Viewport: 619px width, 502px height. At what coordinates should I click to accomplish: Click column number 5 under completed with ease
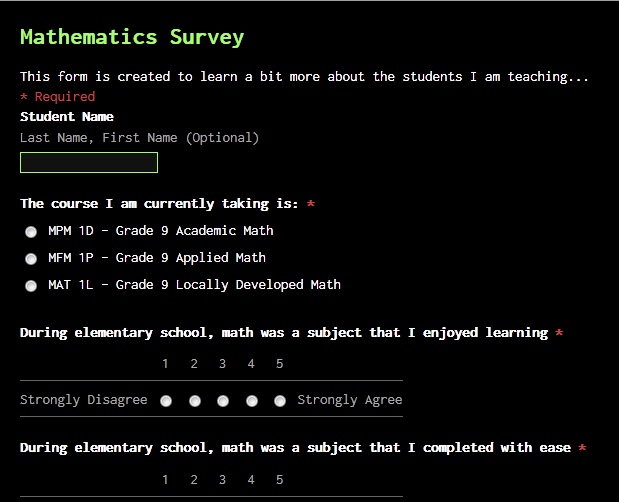(x=279, y=480)
